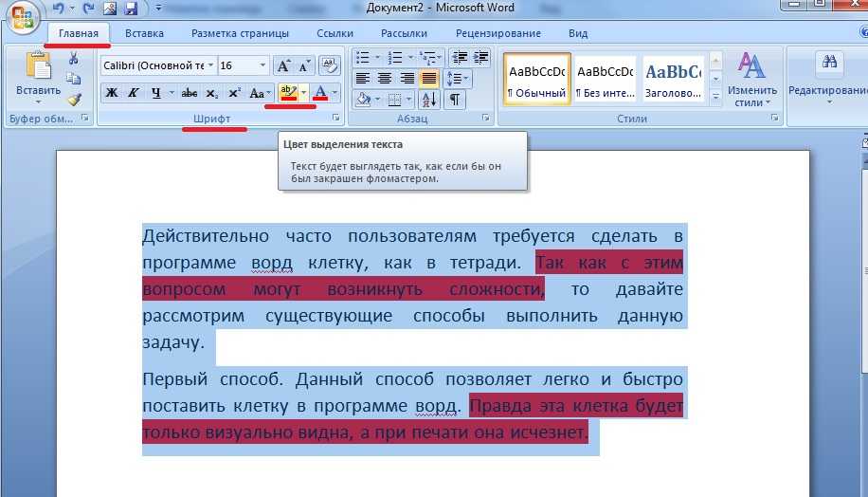Screen dimensions: 868x497
Task: Align text right
Action: coord(407,79)
